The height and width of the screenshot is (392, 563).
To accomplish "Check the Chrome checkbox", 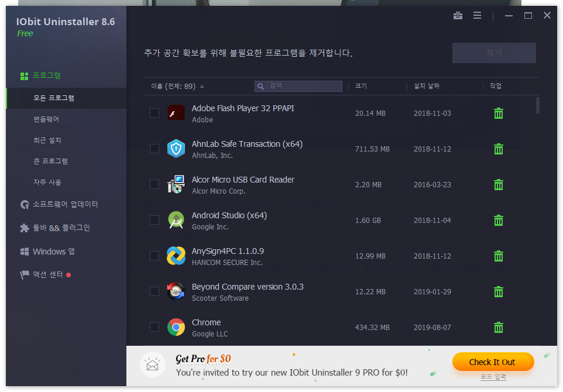I will pyautogui.click(x=155, y=327).
